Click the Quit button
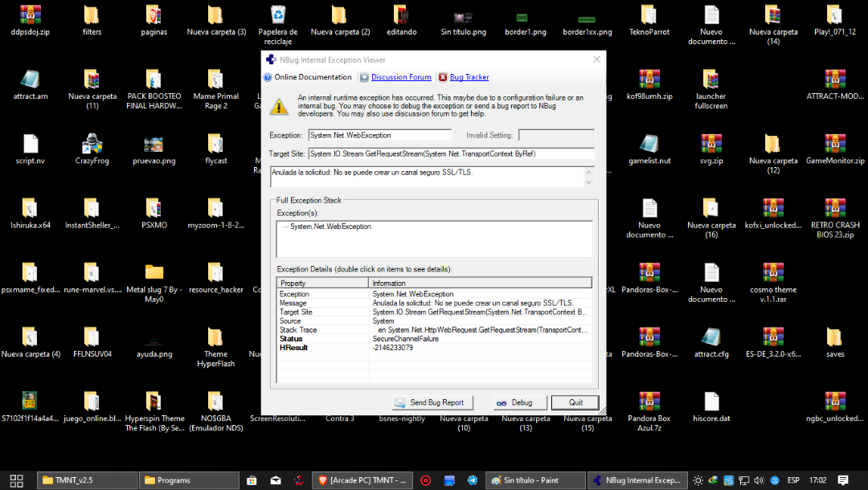 tap(575, 402)
